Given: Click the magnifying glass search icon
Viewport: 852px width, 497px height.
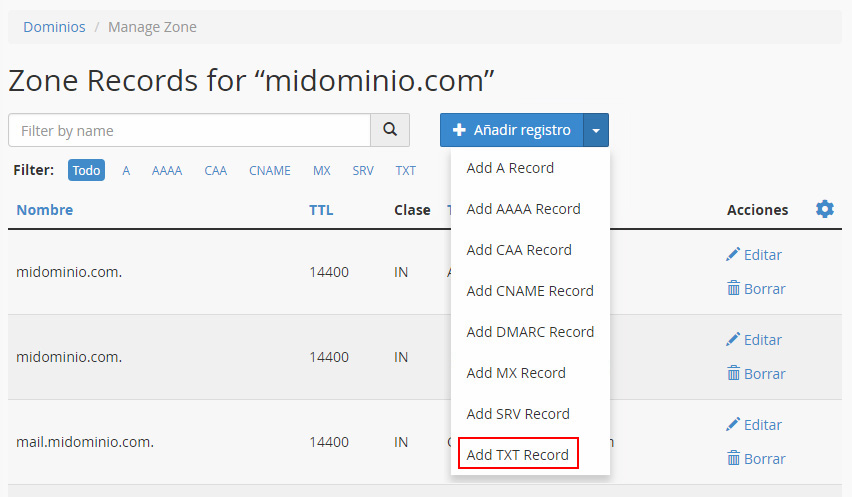Looking at the screenshot, I should click(390, 130).
